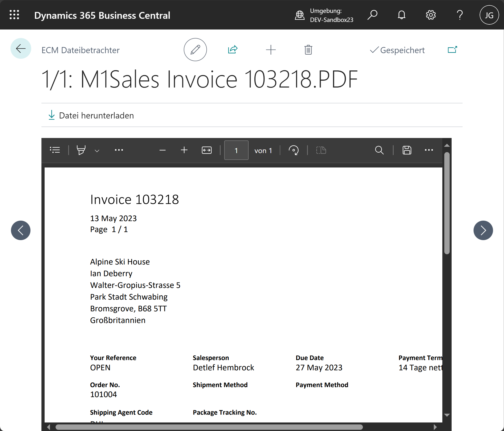
Task: Click the Package Tracking No. label
Action: [225, 412]
